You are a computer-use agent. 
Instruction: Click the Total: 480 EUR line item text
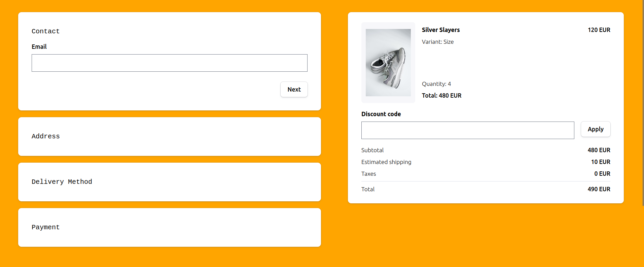pyautogui.click(x=441, y=96)
